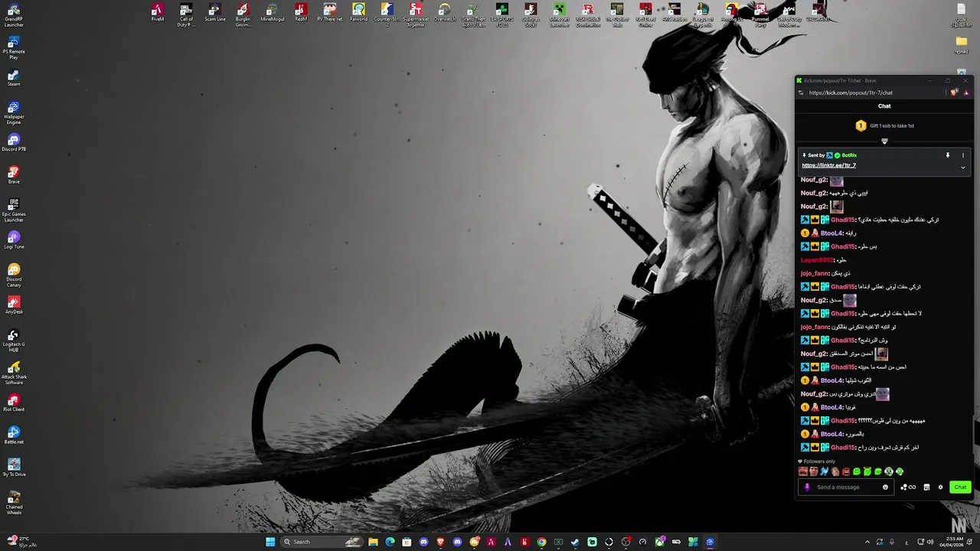Select Epic Games Launcher desktop icon

(x=14, y=210)
